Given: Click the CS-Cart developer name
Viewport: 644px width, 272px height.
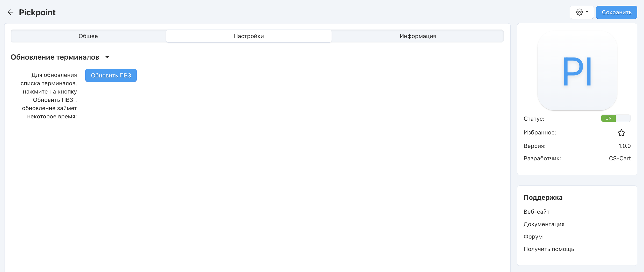Looking at the screenshot, I should (620, 158).
